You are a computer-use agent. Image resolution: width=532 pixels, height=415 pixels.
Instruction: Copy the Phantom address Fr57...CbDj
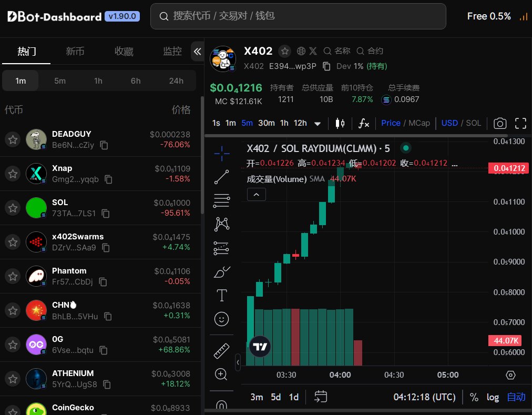click(x=103, y=281)
